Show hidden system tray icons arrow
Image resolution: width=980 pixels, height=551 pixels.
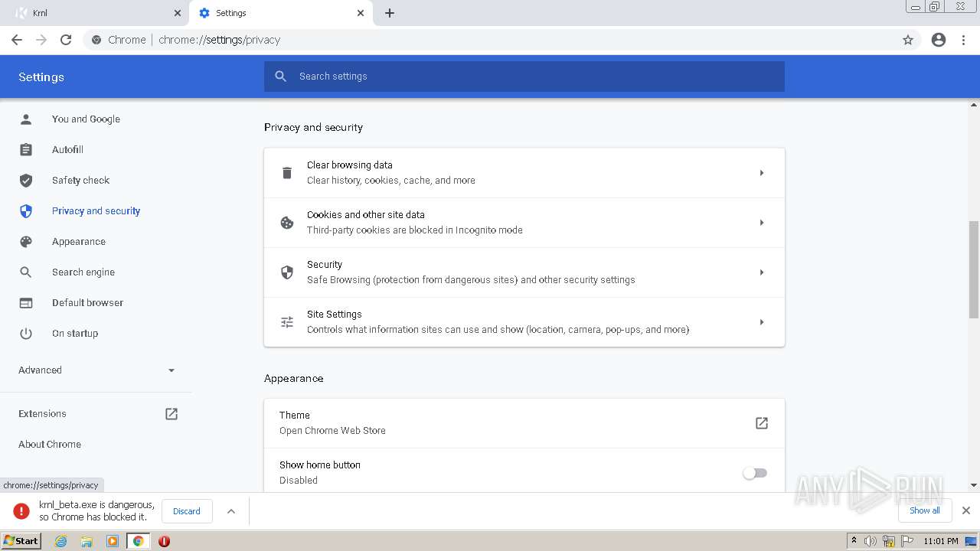point(854,540)
